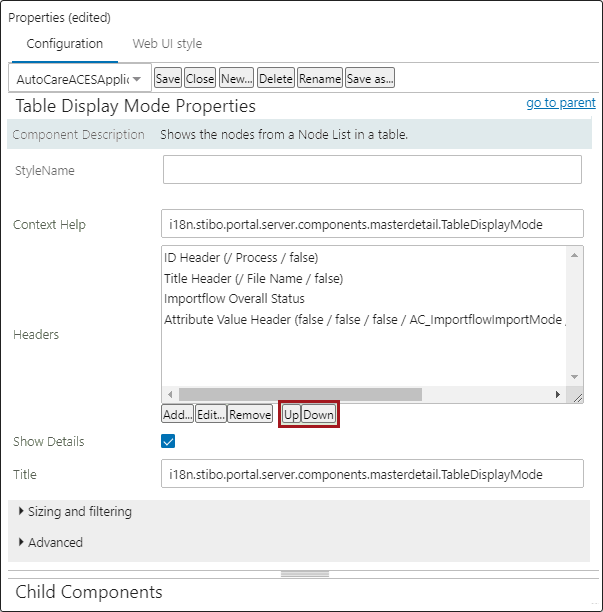Open the AutoCareACESApplic configuration dropdown
Viewport: 603px width, 612px height.
coord(80,79)
